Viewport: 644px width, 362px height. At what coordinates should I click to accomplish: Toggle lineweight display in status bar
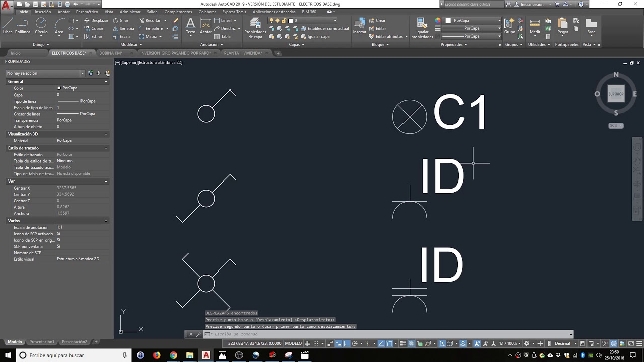tap(403, 343)
